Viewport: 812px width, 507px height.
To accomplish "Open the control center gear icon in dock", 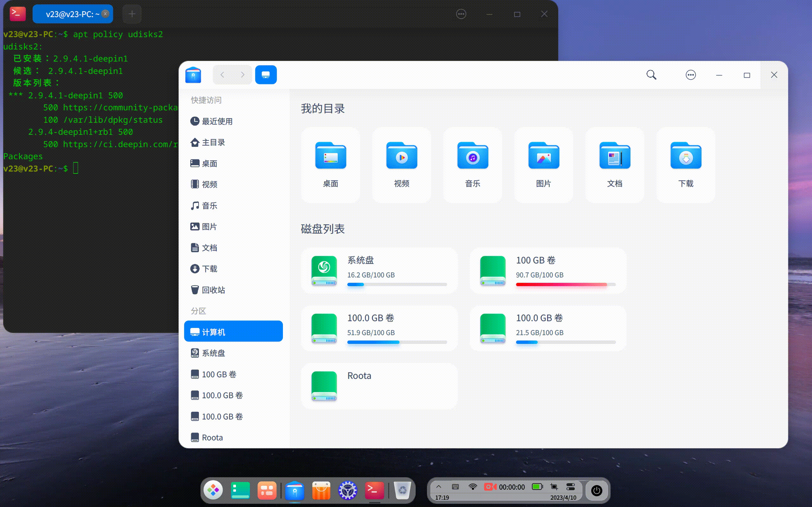I will tap(348, 491).
